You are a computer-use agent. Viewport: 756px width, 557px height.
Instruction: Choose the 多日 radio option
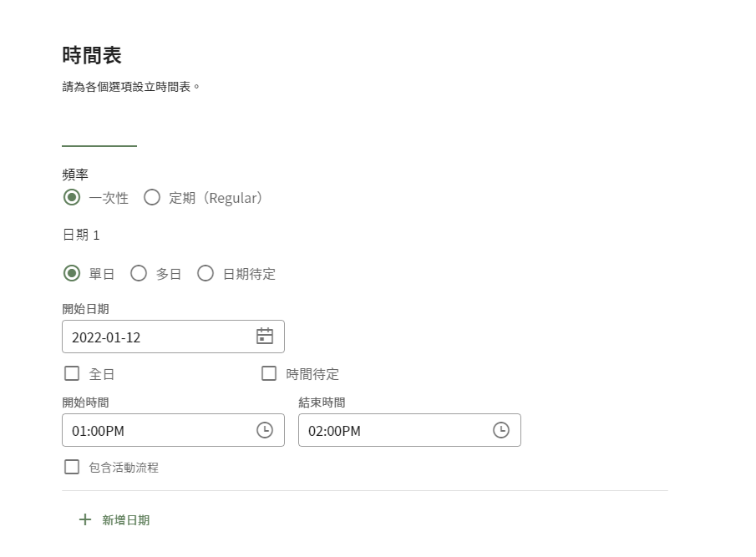pos(139,273)
